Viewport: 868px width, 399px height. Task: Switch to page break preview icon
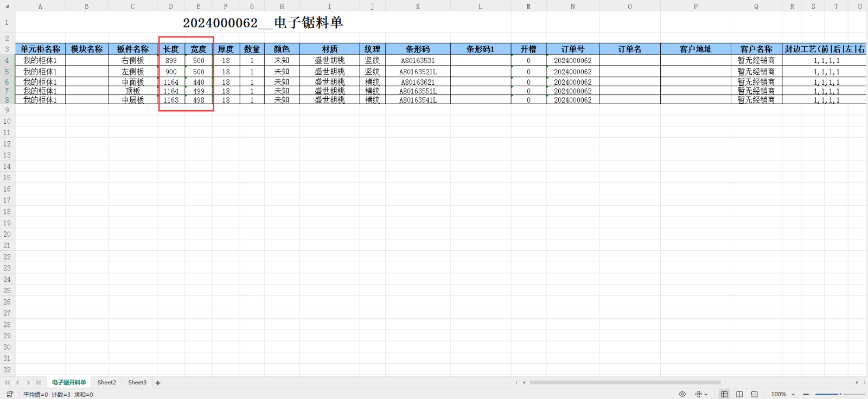point(739,394)
